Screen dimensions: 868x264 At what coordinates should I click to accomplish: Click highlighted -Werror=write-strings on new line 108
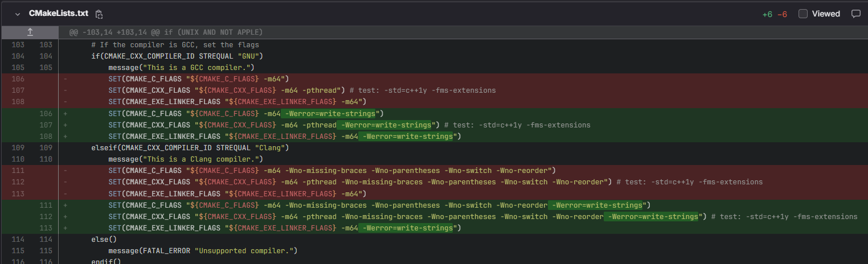pos(406,136)
